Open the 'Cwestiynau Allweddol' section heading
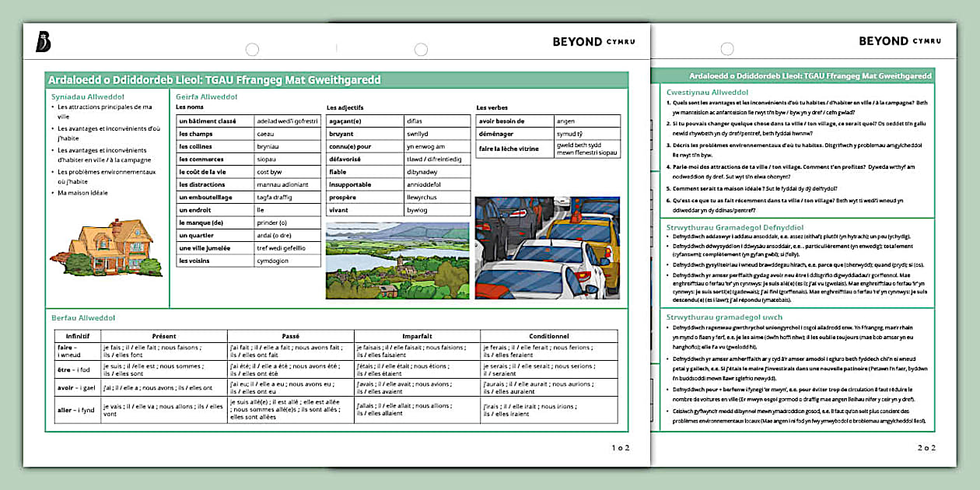The image size is (980, 490). pos(707,92)
